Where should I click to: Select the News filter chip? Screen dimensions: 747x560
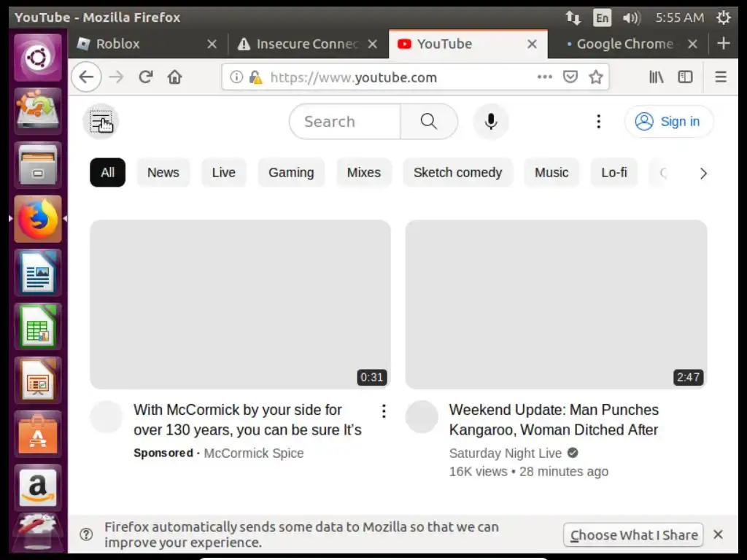click(163, 172)
